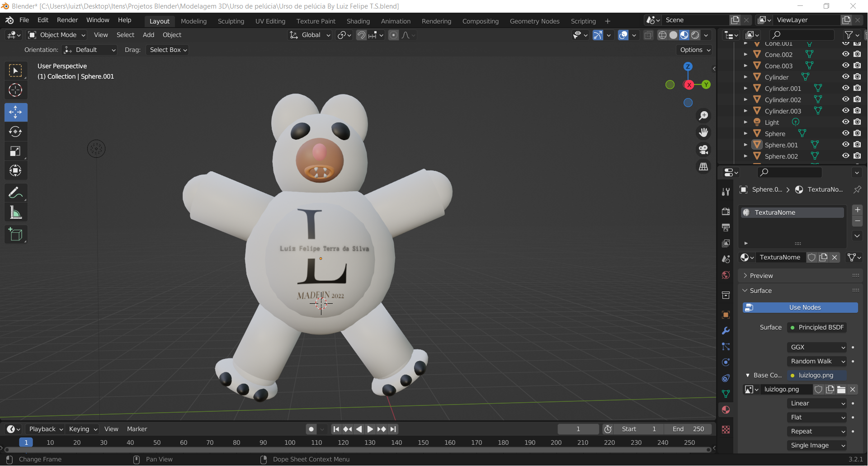Switch to the Shading workspace tab
Viewport: 868px width, 466px height.
(358, 21)
